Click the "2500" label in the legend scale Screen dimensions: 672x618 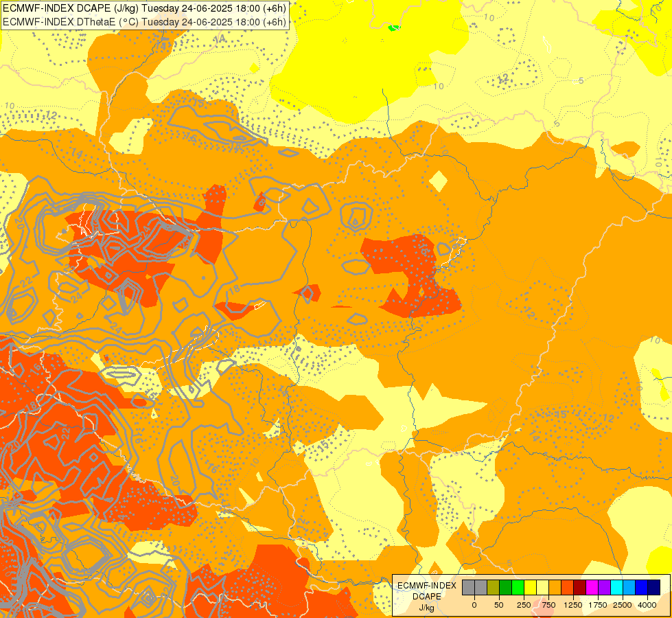(x=623, y=605)
